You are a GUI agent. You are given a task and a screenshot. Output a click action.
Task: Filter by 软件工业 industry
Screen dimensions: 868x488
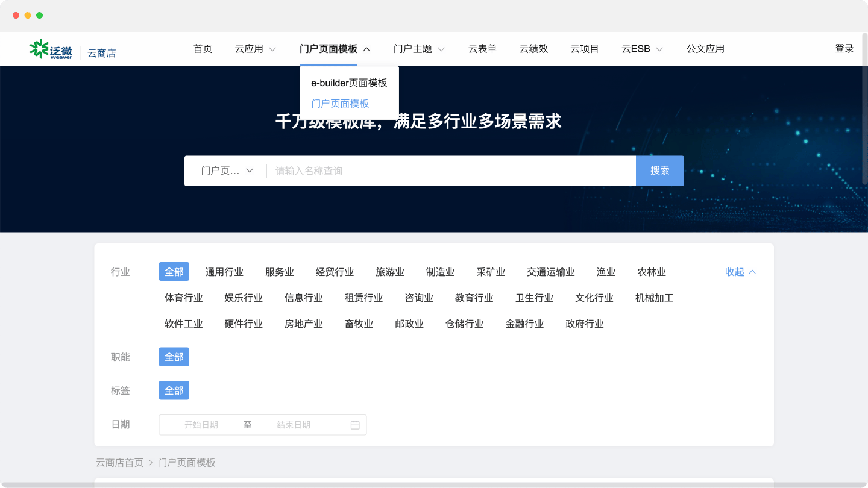point(184,324)
